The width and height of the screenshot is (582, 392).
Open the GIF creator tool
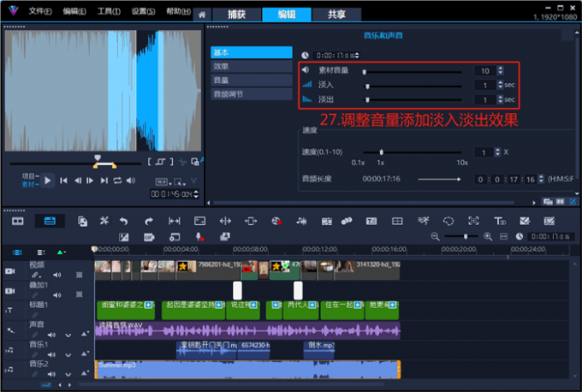pos(149,237)
